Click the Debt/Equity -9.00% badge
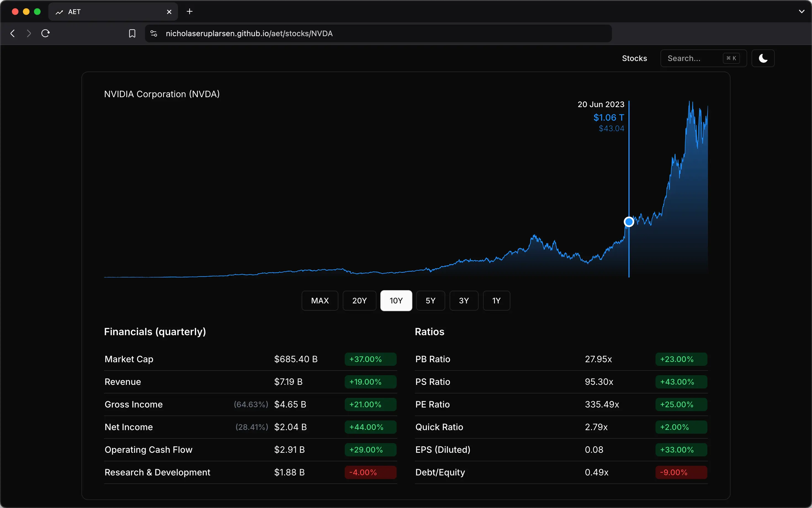 681,472
